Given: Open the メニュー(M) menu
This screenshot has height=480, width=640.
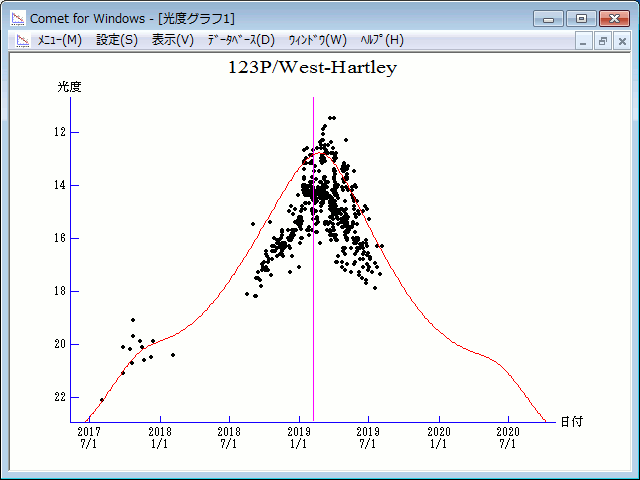Looking at the screenshot, I should 60,40.
